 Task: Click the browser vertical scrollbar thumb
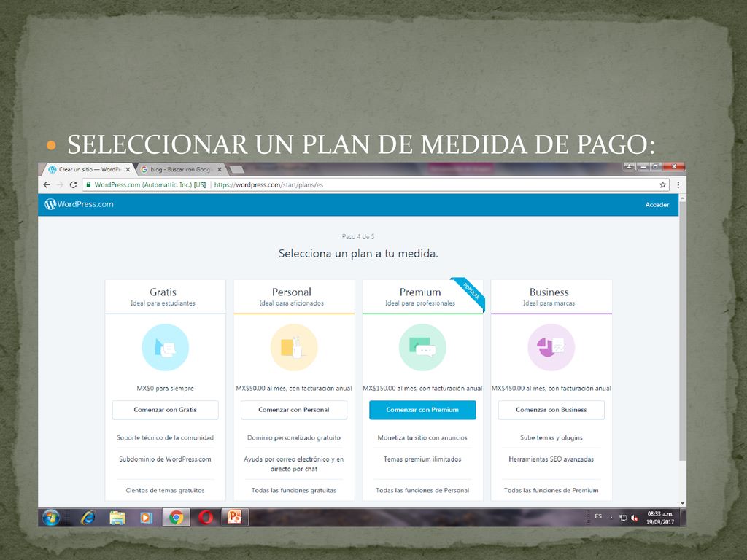(683, 331)
